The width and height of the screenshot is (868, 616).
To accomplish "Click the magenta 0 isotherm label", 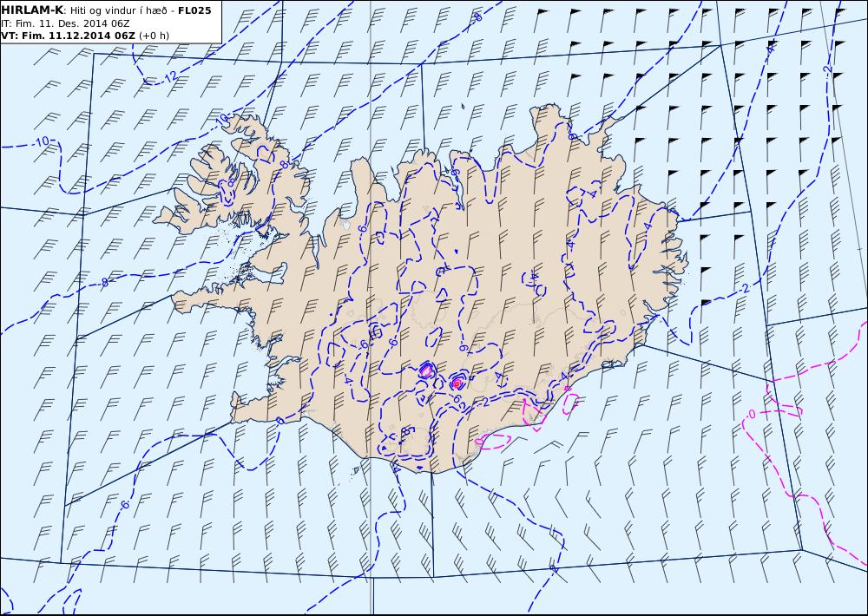I will click(x=751, y=415).
